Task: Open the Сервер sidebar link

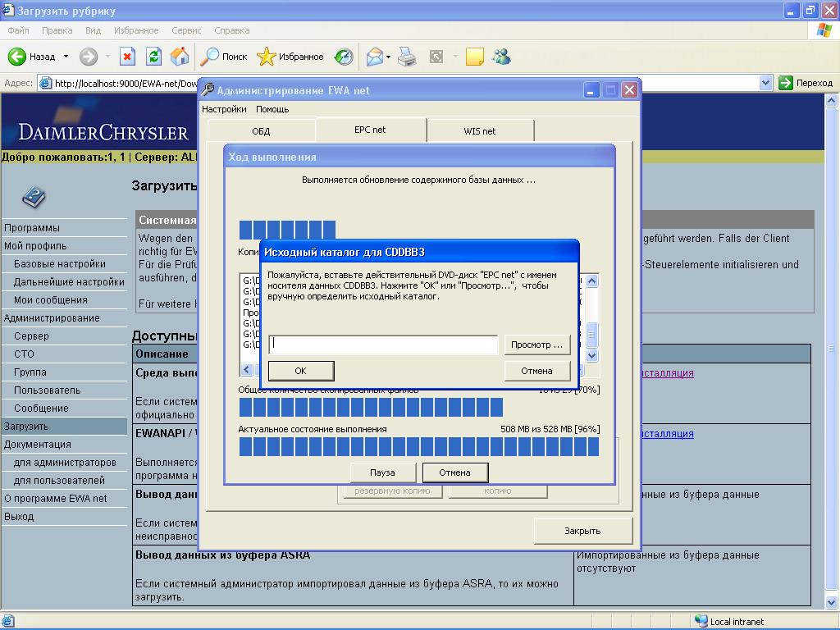Action: (31, 336)
